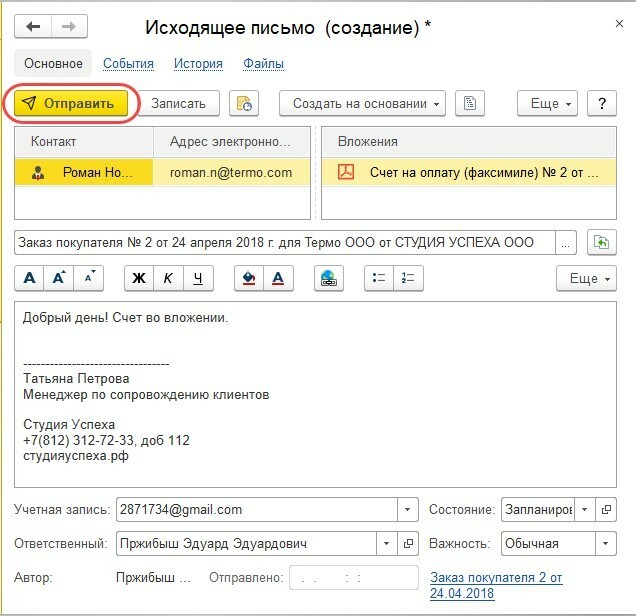Click the ellipsis button beside subject field

pyautogui.click(x=565, y=243)
